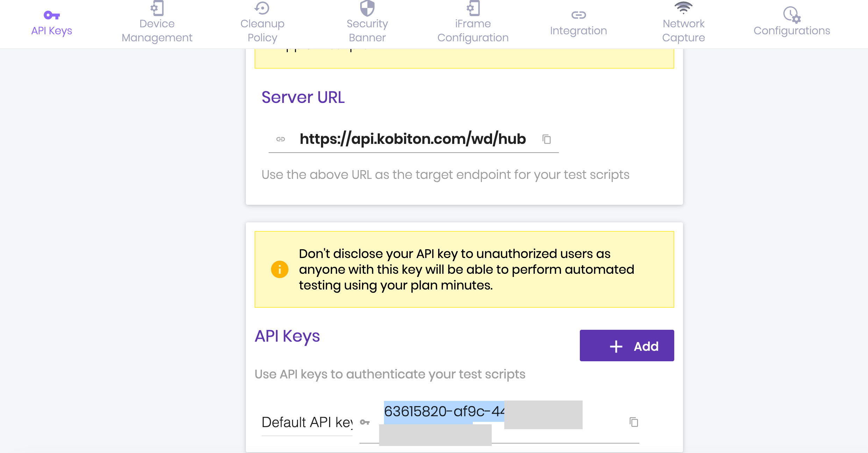Click the link icon beside Server URL
868x453 pixels.
pyautogui.click(x=280, y=139)
